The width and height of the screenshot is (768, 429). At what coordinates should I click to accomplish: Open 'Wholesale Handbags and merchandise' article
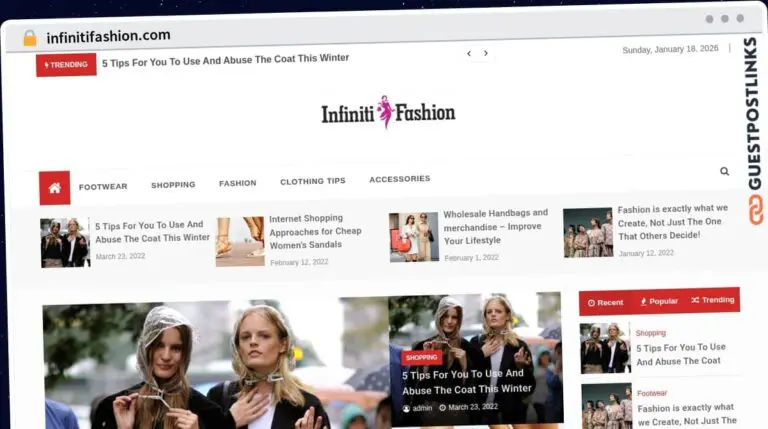coord(495,227)
